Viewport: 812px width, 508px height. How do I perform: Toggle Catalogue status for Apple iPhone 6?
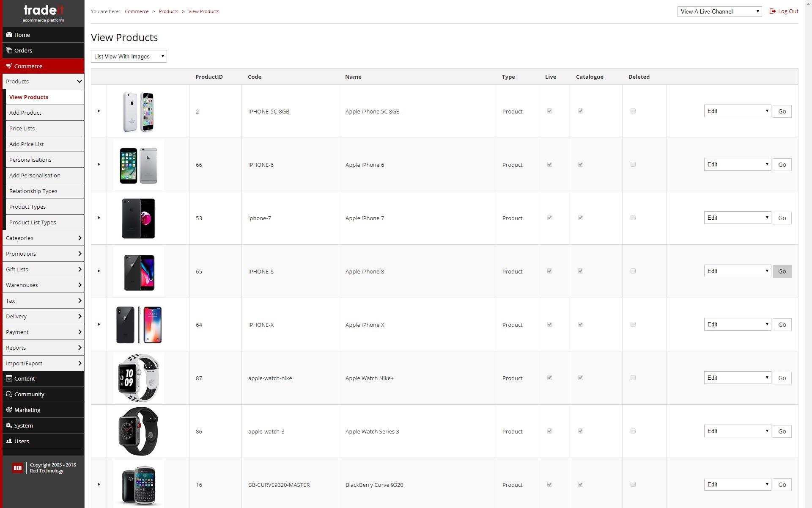pyautogui.click(x=581, y=164)
